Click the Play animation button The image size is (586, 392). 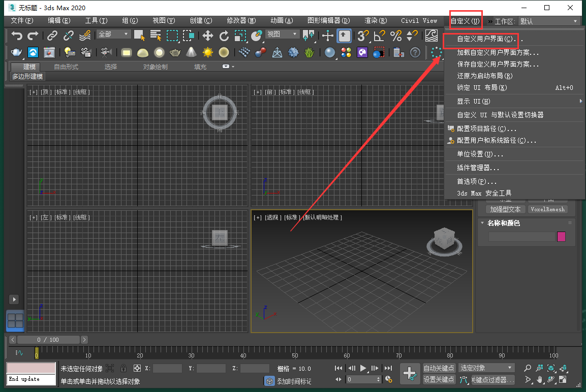point(363,368)
